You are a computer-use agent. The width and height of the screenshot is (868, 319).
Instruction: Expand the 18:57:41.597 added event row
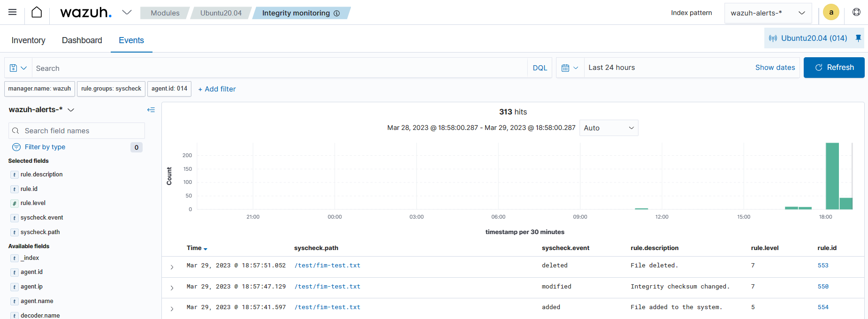172,309
